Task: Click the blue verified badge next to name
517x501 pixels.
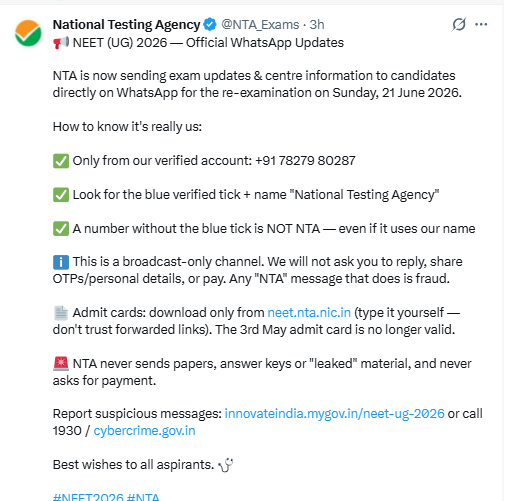Action: (x=210, y=24)
